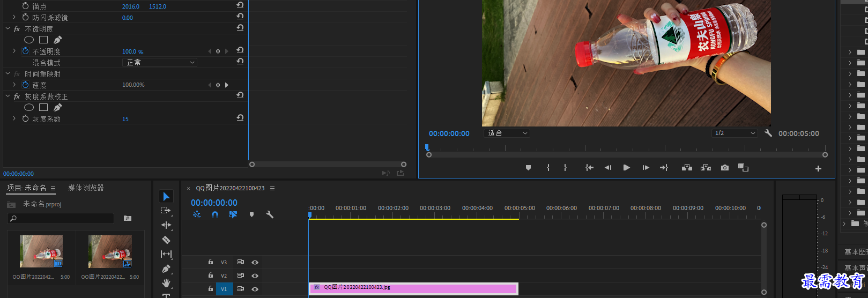Image resolution: width=868 pixels, height=298 pixels.
Task: Expand the 灰度系数 property
Action: tap(14, 118)
